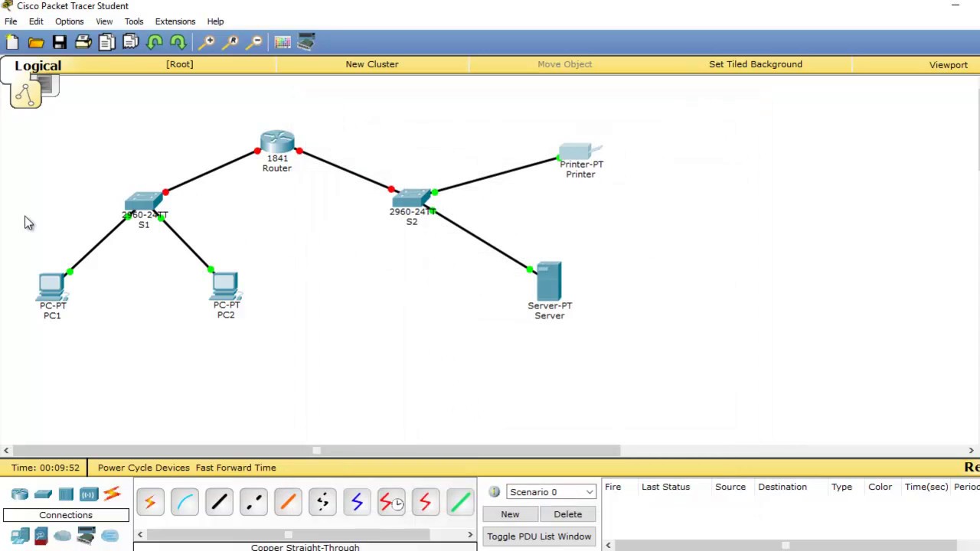Select the Server device on the canvas

pos(549,282)
